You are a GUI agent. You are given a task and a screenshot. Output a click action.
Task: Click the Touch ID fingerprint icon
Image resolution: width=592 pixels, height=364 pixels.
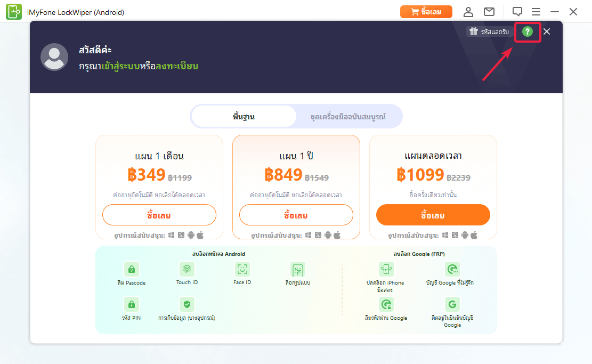pos(187,269)
